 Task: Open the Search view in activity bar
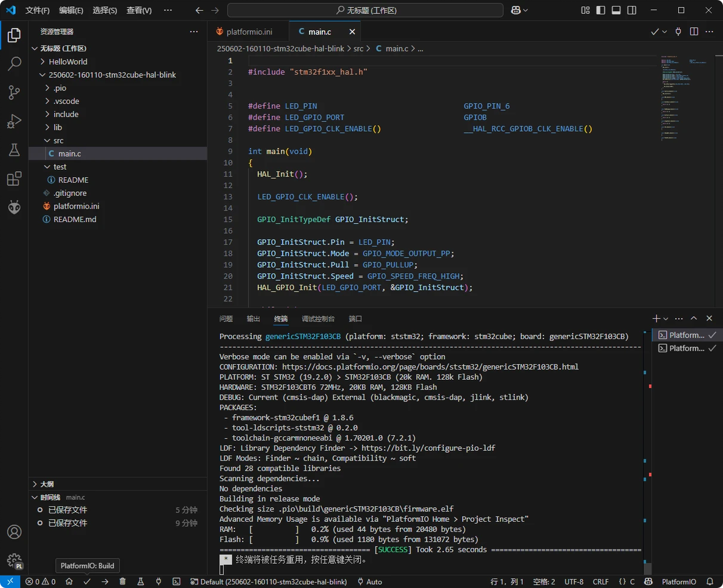coord(14,64)
